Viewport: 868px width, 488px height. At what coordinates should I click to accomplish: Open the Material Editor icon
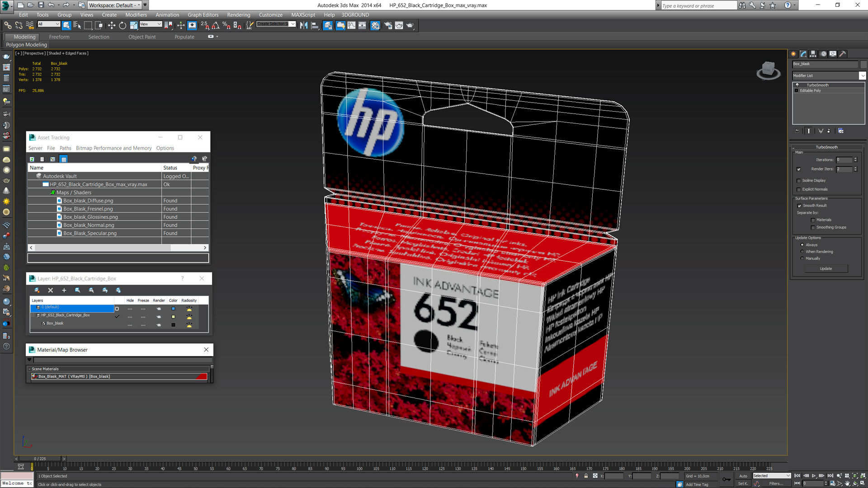(x=375, y=25)
